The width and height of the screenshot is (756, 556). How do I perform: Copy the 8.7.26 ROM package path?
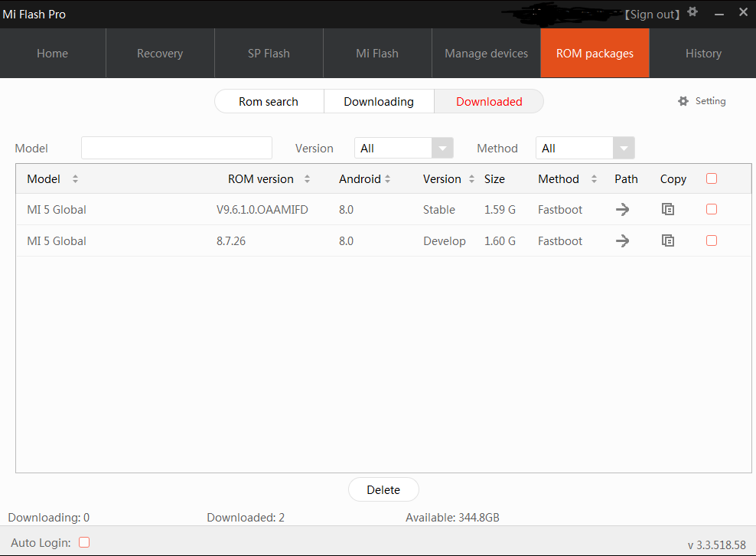pyautogui.click(x=668, y=241)
